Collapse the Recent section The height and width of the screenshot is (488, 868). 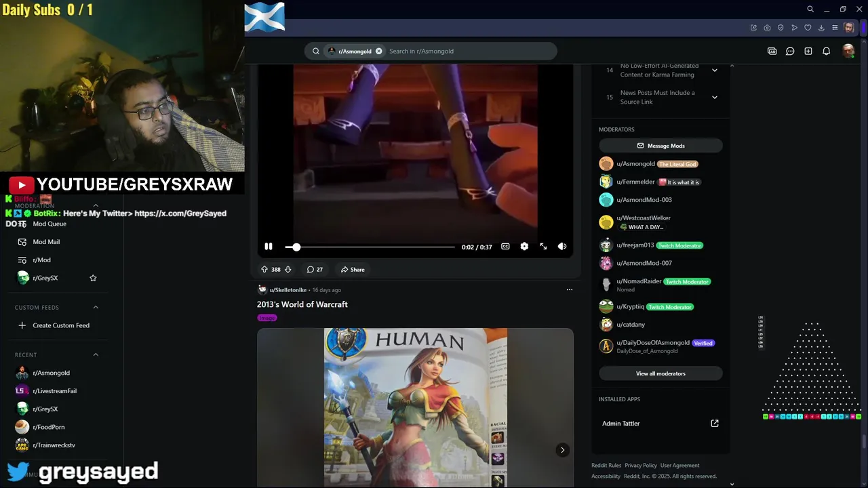tap(96, 355)
